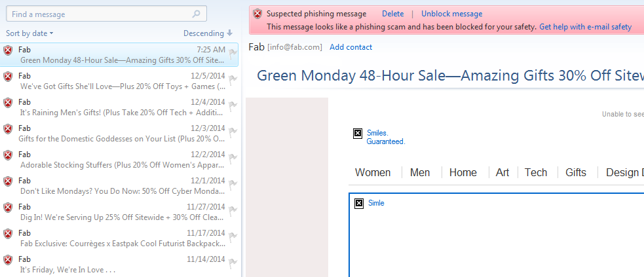Click broken image icon beside Smiles. Guaranteed.
Image resolution: width=644 pixels, height=277 pixels.
click(358, 134)
